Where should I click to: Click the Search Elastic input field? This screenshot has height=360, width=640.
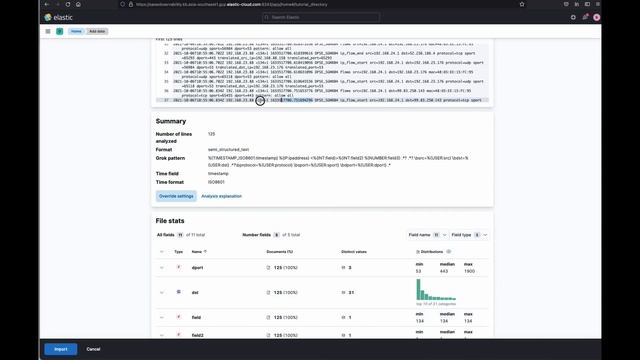coord(321,17)
